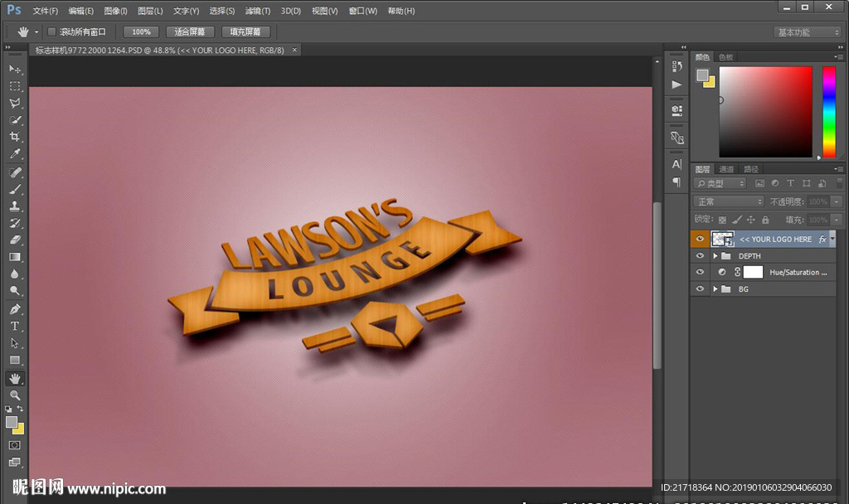
Task: Toggle lock image pixels brush icon
Action: pyautogui.click(x=736, y=220)
